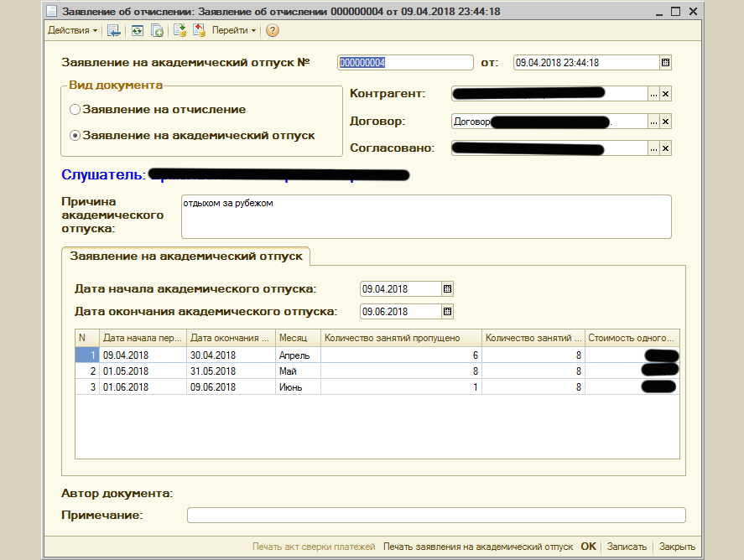The image size is (744, 560).
Task: Open calendar picker for document date
Action: 666,62
